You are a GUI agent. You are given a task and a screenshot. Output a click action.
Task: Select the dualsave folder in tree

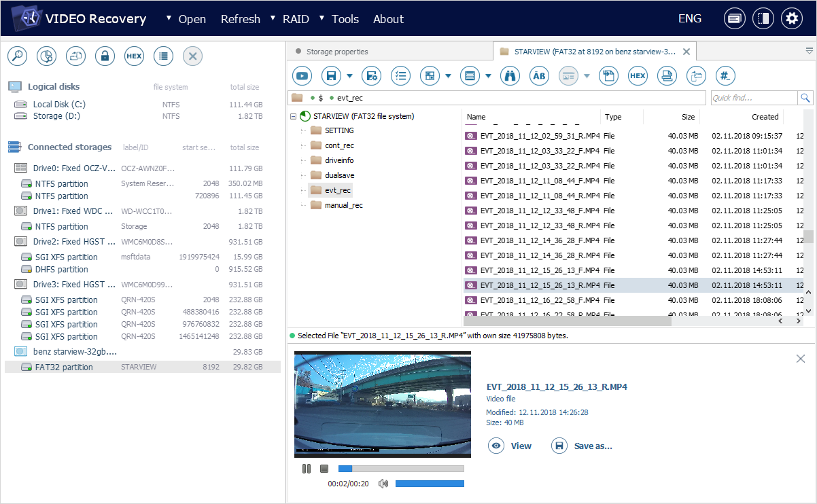coord(338,175)
